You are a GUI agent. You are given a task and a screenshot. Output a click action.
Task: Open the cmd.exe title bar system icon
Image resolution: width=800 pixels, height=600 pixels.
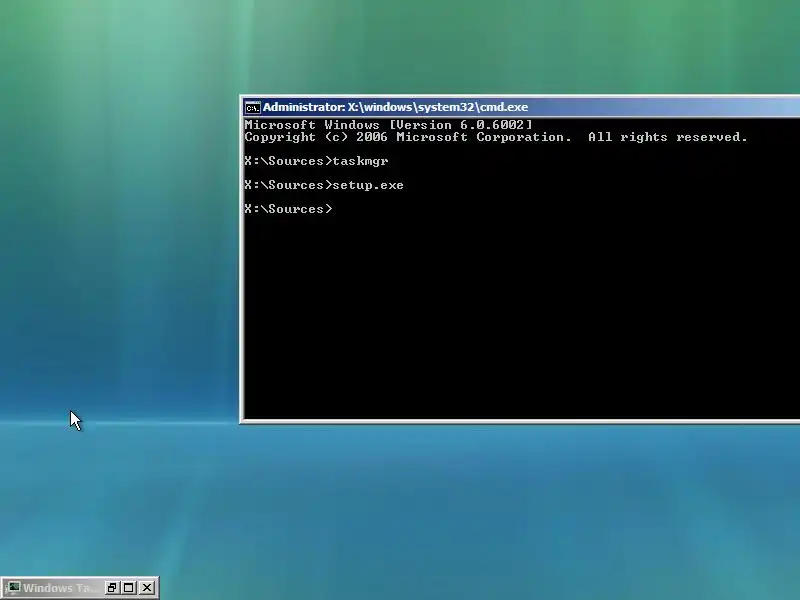pos(253,108)
